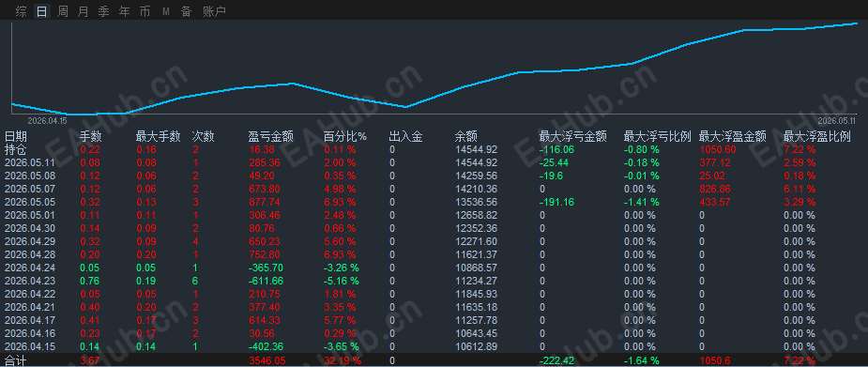Image resolution: width=868 pixels, height=367 pixels.
Task: Click the 手数 column header
Action: pyautogui.click(x=91, y=137)
